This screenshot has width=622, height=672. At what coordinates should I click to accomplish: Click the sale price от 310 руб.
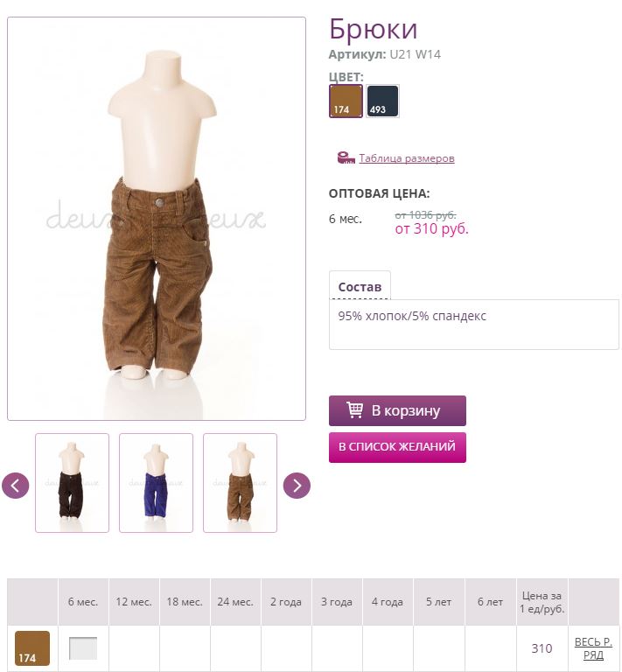pos(432,229)
